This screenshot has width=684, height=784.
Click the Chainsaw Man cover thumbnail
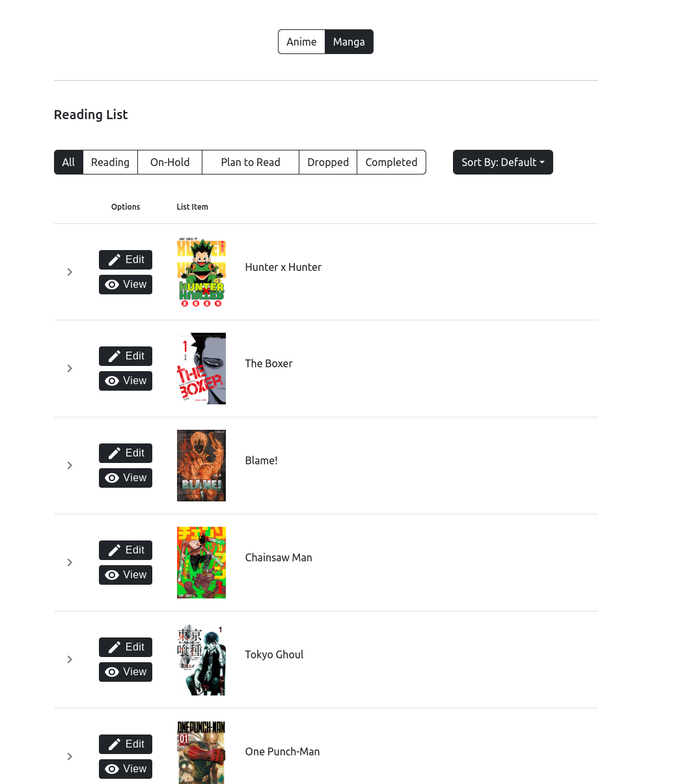201,563
